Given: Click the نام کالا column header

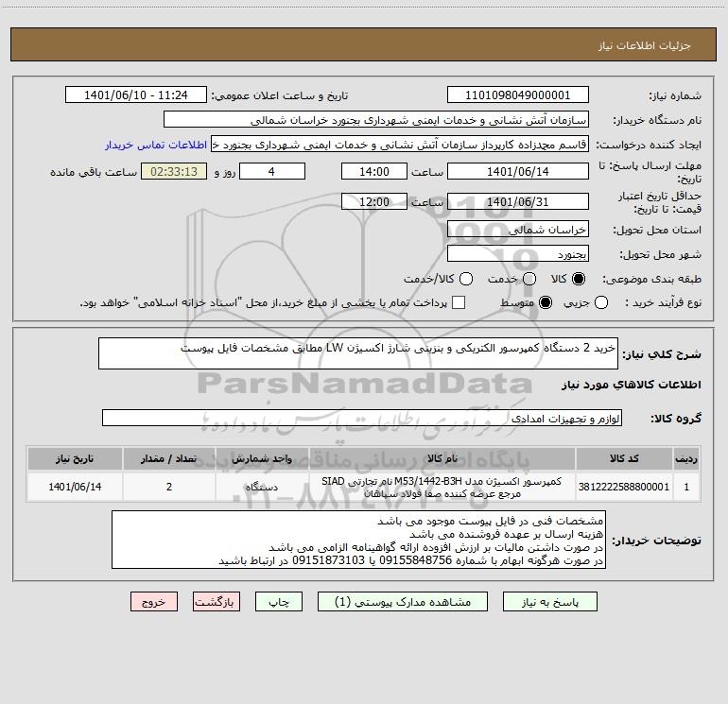Looking at the screenshot, I should click(x=442, y=458).
